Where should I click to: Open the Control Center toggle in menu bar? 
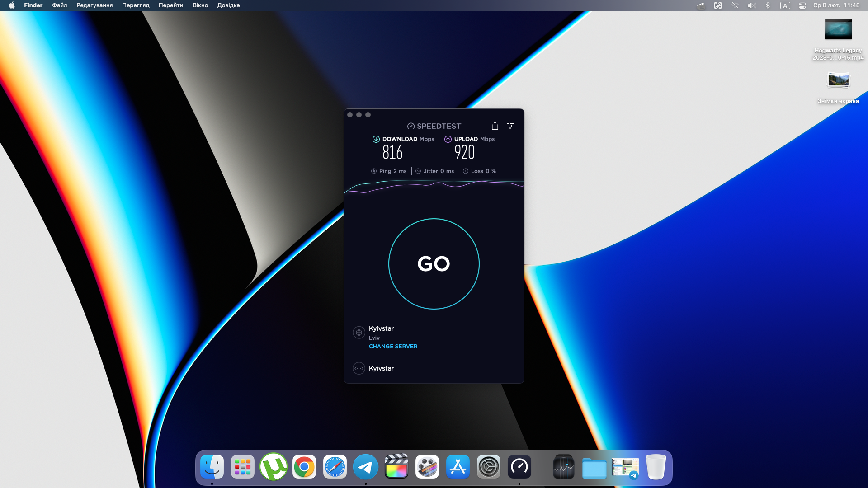point(802,5)
